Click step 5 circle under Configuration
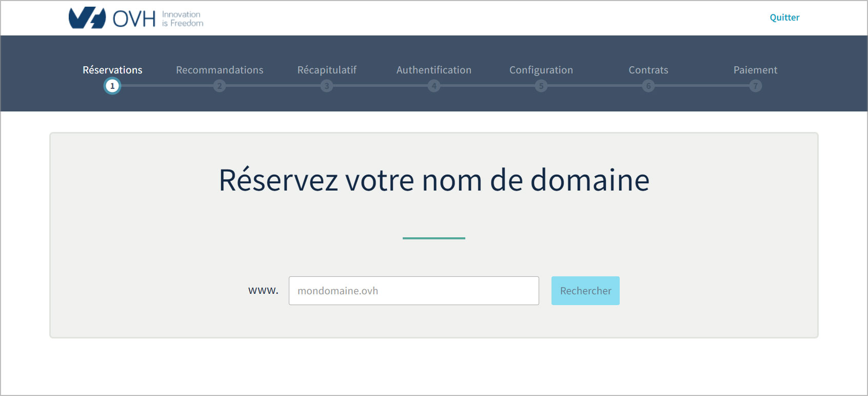 (541, 86)
